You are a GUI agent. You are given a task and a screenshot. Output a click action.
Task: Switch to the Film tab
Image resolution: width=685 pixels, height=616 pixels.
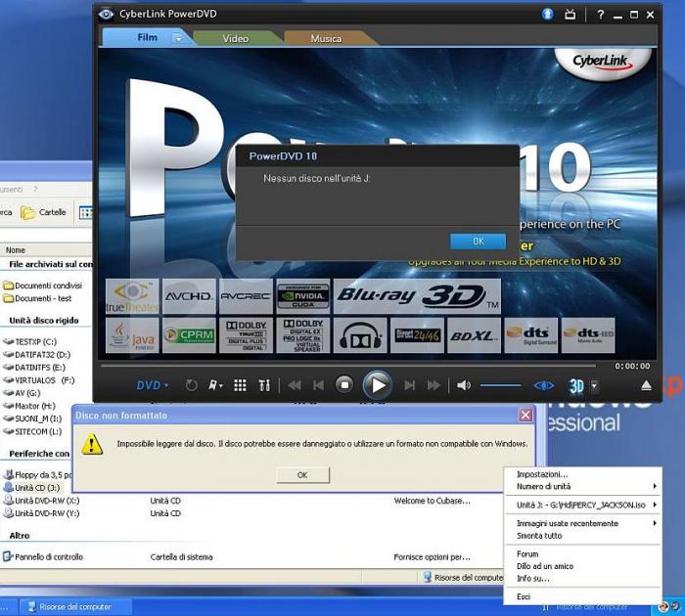coord(147,38)
